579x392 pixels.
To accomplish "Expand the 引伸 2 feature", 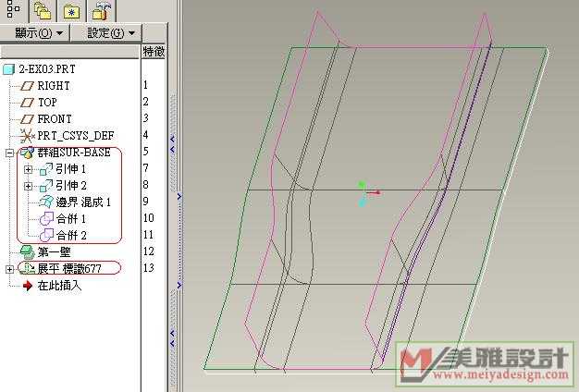I will 28,186.
